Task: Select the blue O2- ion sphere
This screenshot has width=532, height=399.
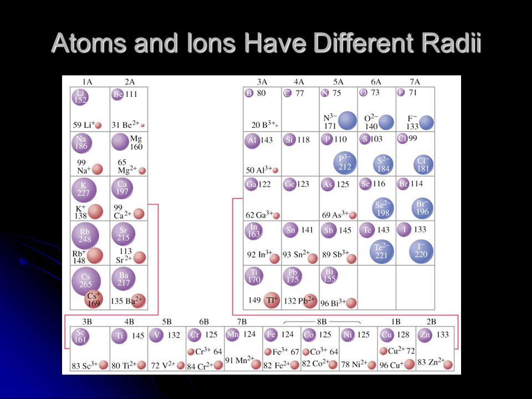Action: [386, 122]
